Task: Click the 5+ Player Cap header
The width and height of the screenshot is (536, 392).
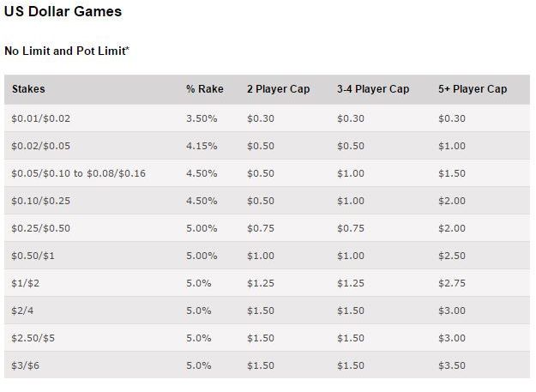Action: coord(473,89)
